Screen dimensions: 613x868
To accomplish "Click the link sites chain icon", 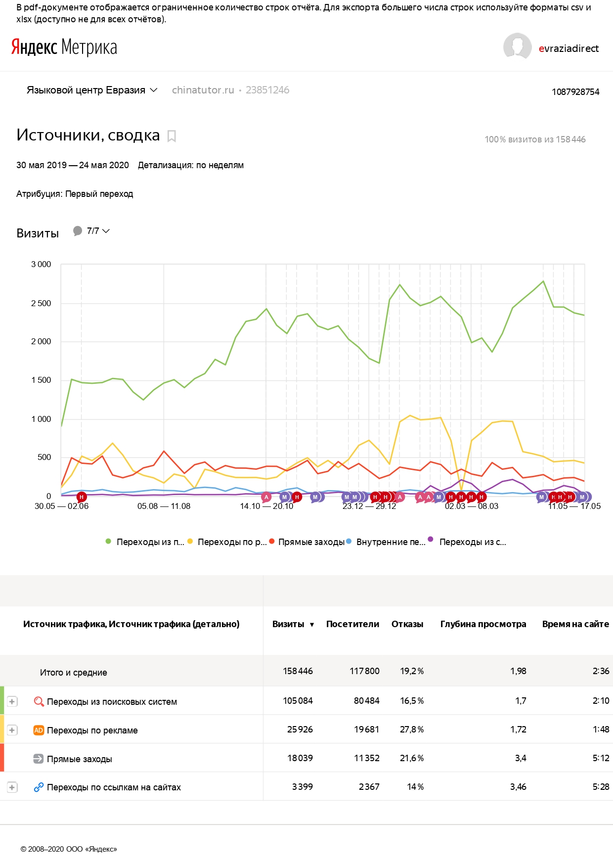I will pos(39,787).
